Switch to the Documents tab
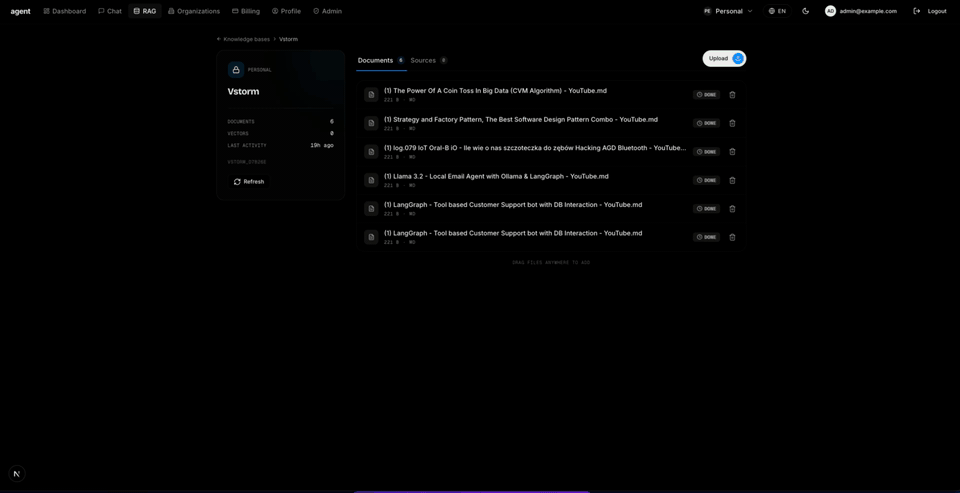960x493 pixels. point(381,61)
